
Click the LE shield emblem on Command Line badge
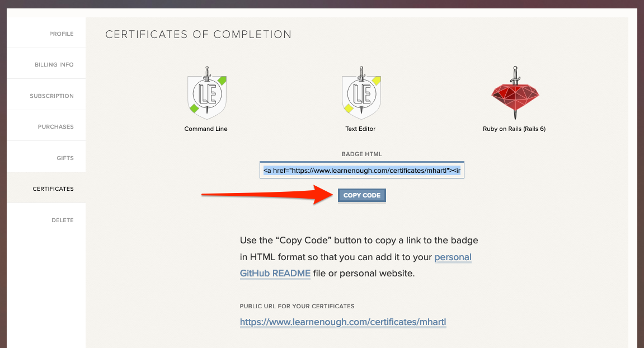pos(206,95)
